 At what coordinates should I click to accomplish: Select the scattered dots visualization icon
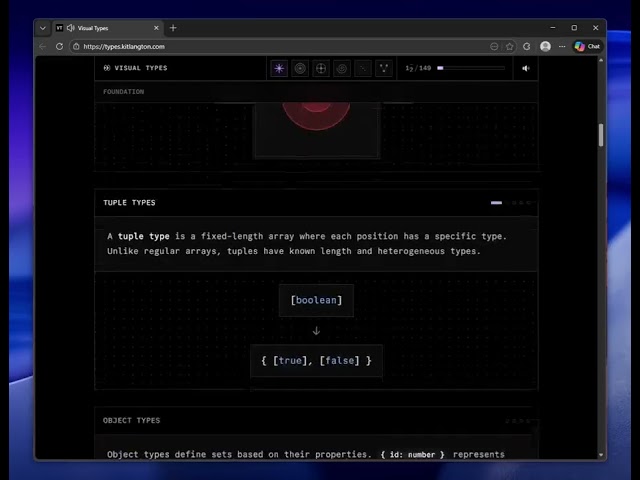(363, 69)
